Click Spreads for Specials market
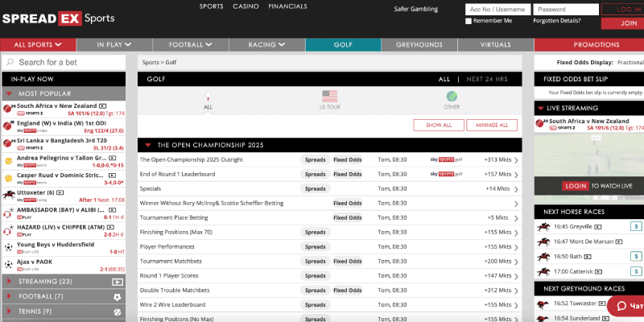 tap(316, 189)
